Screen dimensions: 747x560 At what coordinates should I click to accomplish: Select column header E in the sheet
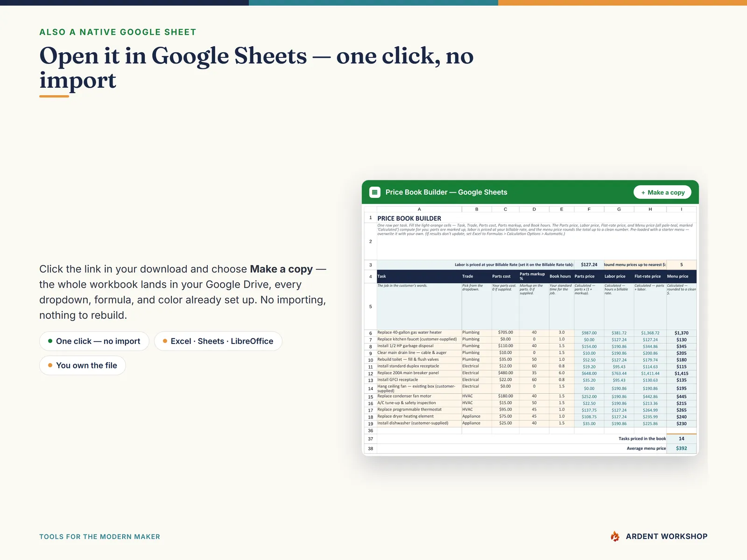point(562,209)
